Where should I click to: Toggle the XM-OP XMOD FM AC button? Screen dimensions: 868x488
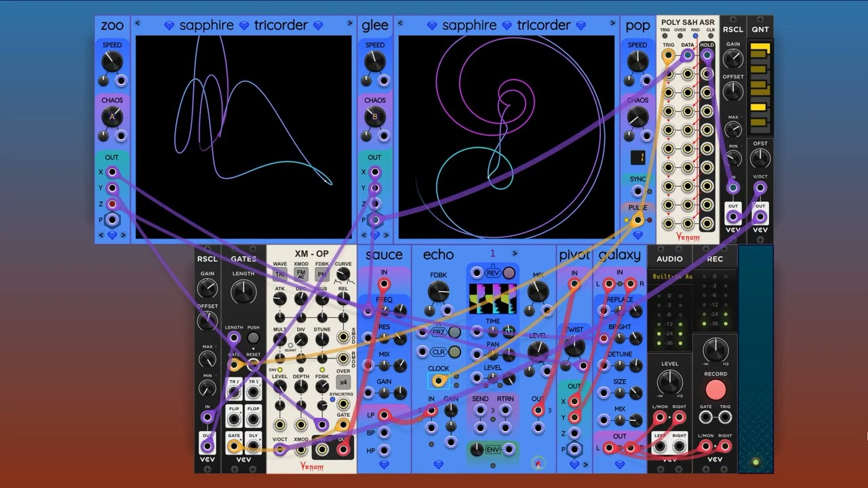pos(301,274)
